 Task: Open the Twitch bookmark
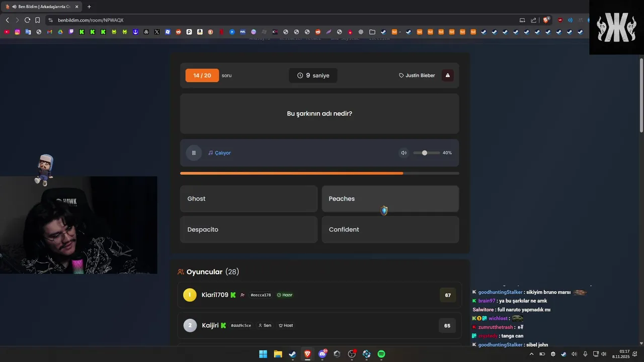tap(71, 32)
